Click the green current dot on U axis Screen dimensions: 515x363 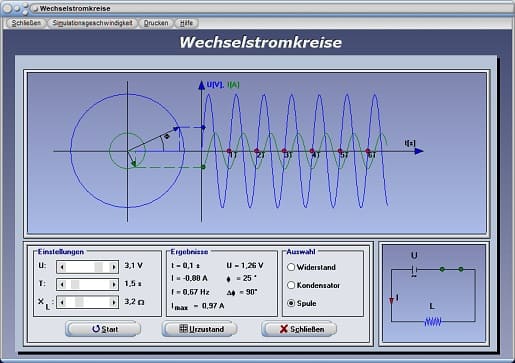click(x=203, y=167)
